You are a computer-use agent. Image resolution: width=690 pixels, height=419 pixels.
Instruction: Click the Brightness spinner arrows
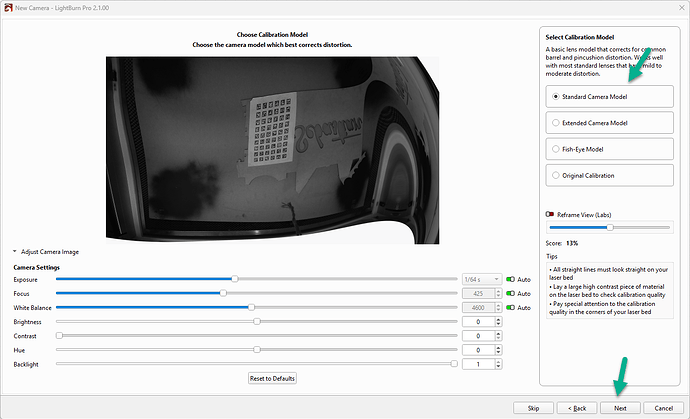(x=499, y=322)
